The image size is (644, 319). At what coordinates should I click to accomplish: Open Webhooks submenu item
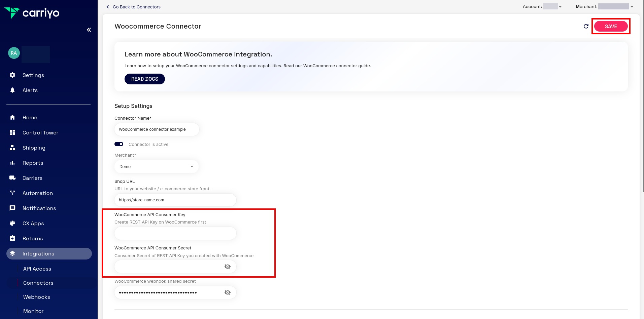click(x=37, y=297)
